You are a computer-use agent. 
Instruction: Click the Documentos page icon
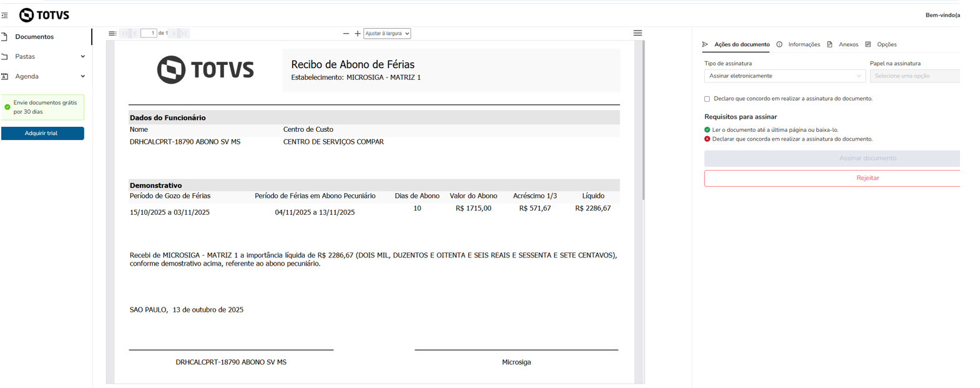pyautogui.click(x=4, y=37)
